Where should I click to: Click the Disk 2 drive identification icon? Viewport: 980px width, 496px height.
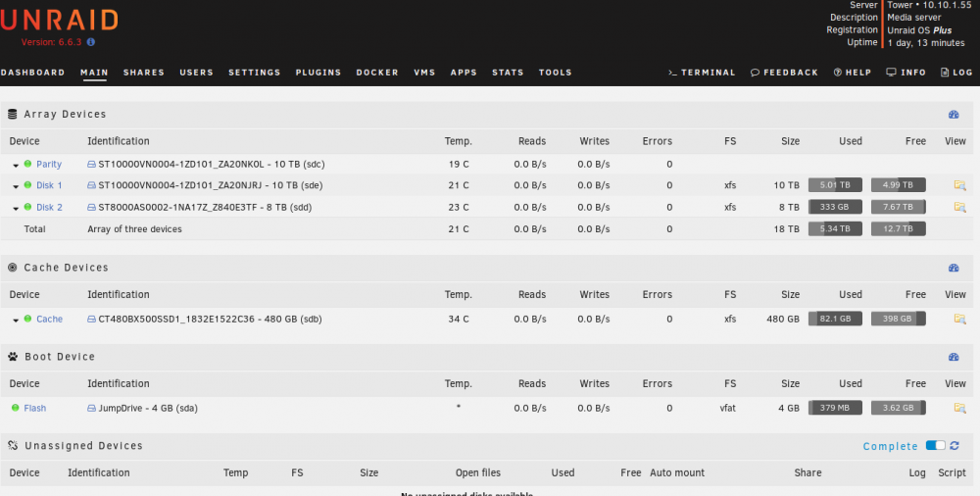(91, 207)
